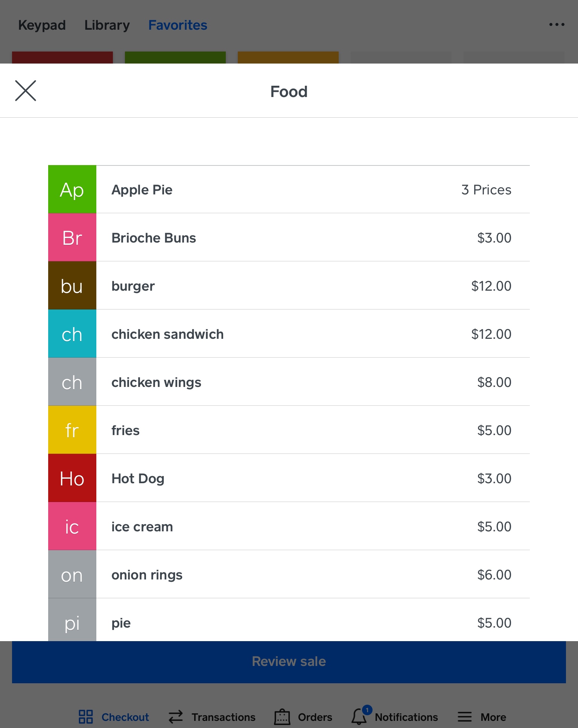Open the three-dot overflow menu

coord(557,25)
